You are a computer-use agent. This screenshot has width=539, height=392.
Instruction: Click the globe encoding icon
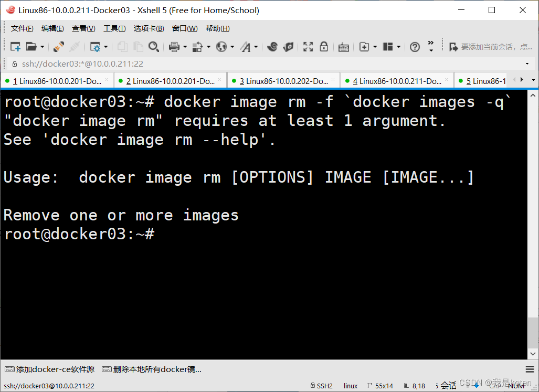[x=221, y=47]
